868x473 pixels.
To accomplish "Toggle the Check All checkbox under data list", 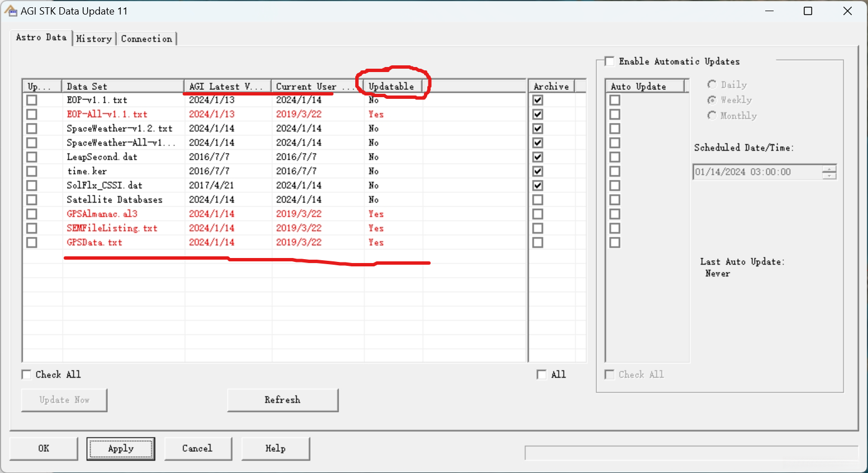I will point(26,374).
